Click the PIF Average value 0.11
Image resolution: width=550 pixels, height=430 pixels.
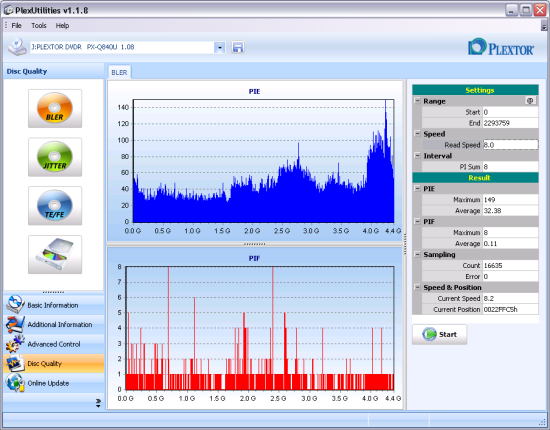click(x=510, y=243)
